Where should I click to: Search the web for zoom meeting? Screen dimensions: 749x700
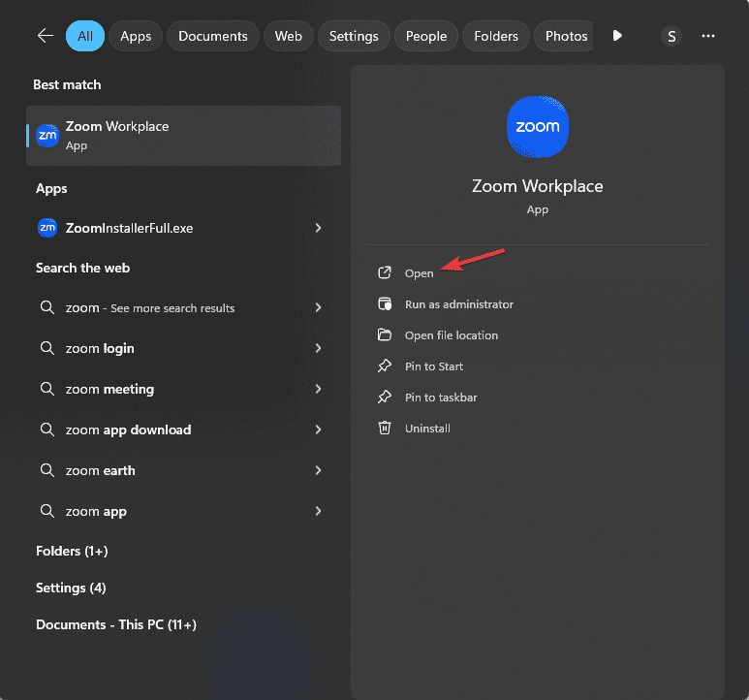click(109, 390)
